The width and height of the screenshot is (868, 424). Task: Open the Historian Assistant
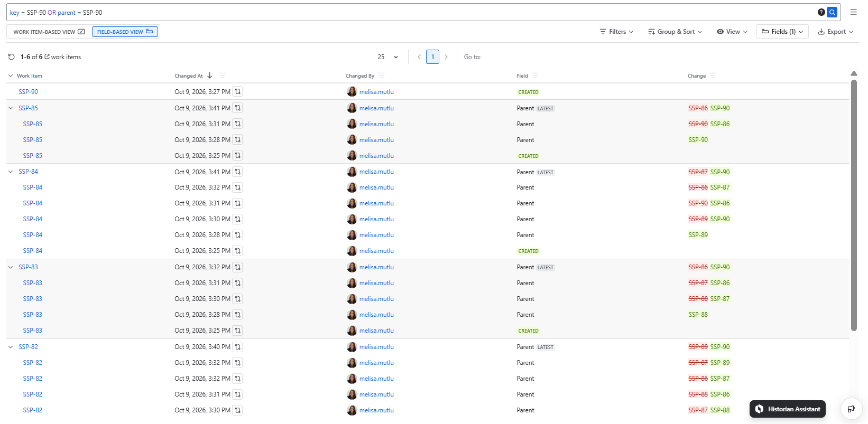point(788,409)
